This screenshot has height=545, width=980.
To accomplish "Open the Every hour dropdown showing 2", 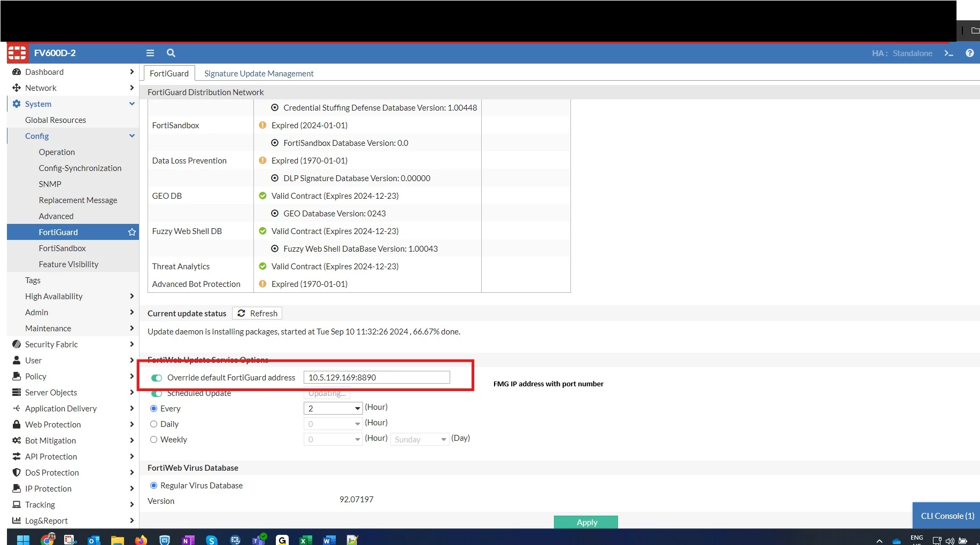I will pos(333,408).
